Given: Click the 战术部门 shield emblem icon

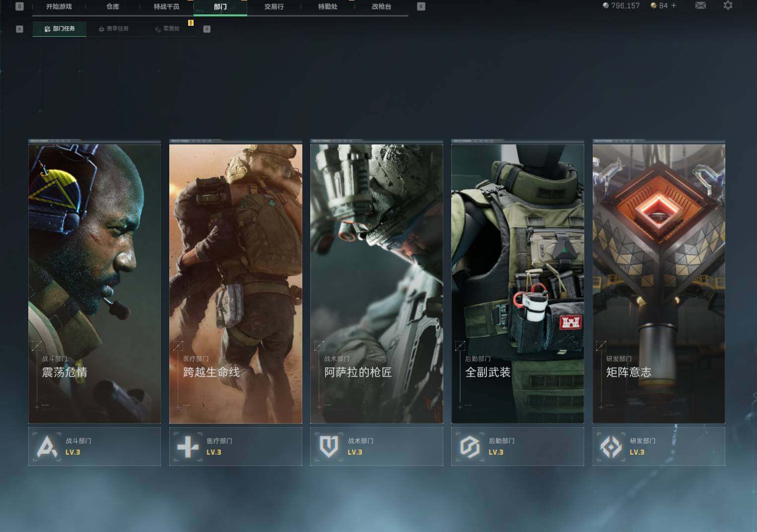Looking at the screenshot, I should [x=329, y=447].
